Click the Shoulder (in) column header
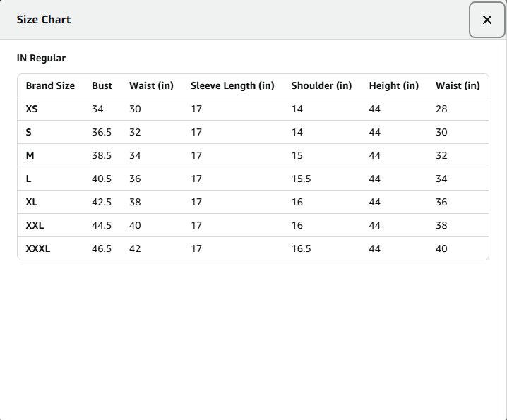This screenshot has width=507, height=420. [321, 85]
